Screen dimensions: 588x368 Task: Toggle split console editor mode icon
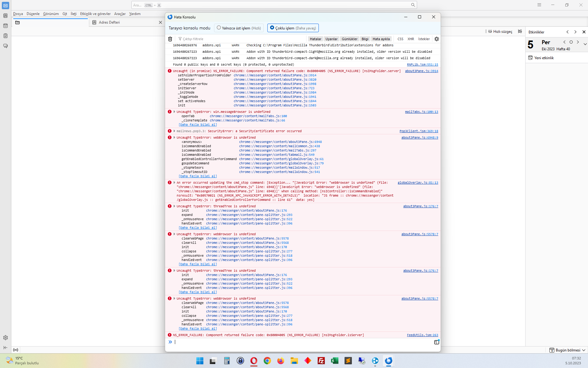point(436,342)
